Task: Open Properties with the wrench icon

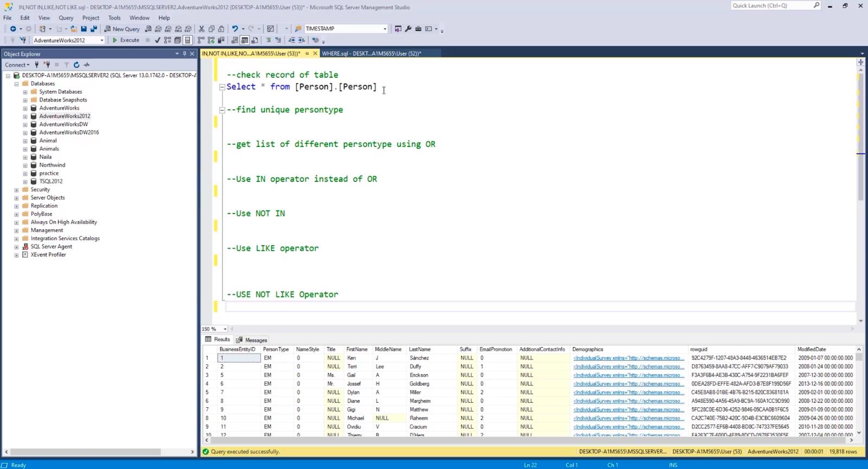Action: point(408,29)
